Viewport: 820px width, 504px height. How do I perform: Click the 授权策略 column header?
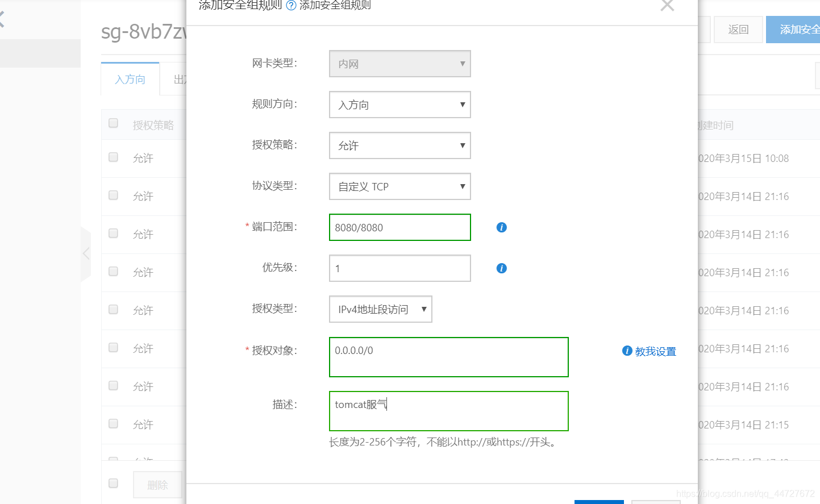[153, 125]
